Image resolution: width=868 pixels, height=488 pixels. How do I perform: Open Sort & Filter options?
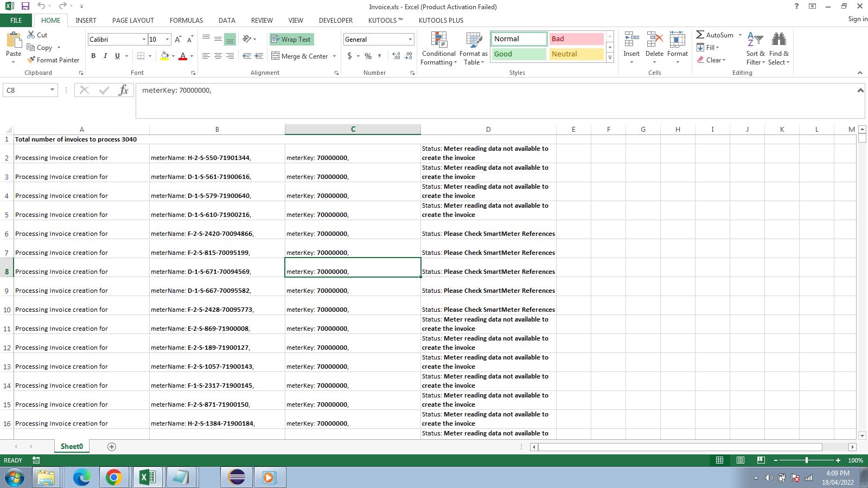click(x=755, y=48)
